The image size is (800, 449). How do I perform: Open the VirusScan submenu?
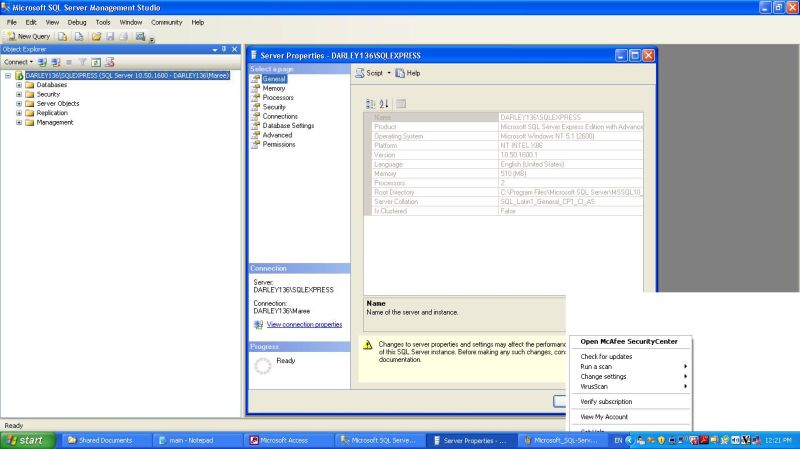coord(631,387)
